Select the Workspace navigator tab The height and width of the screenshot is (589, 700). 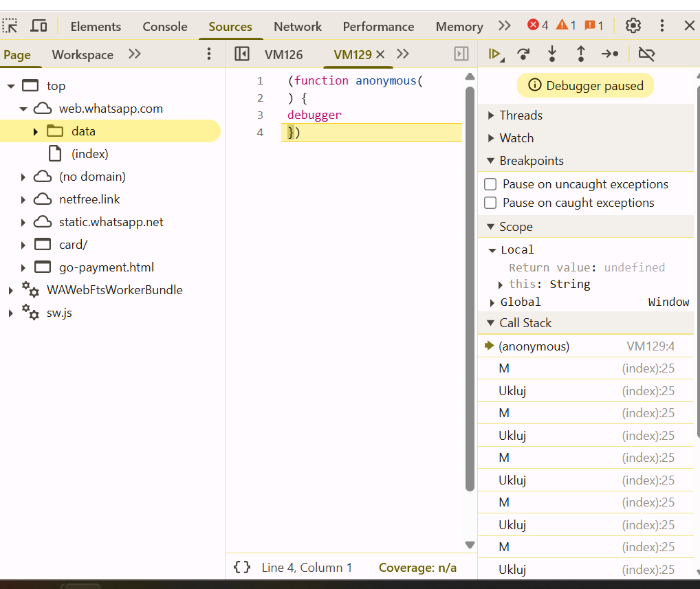click(83, 54)
